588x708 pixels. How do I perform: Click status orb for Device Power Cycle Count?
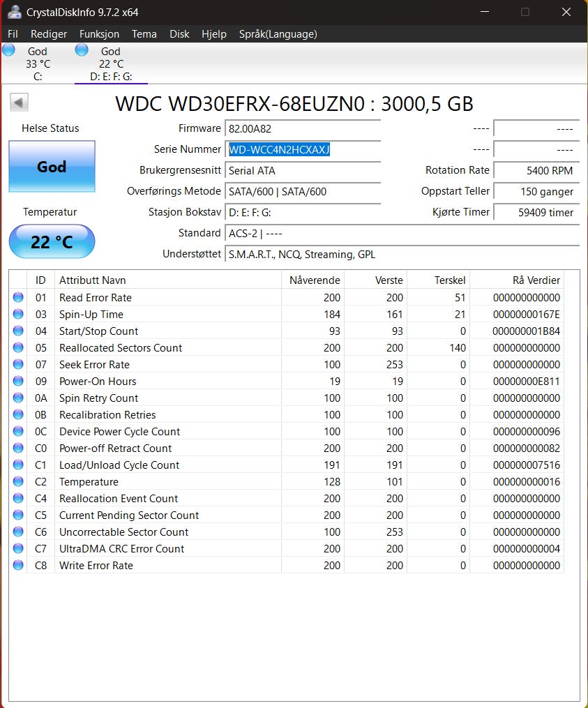[18, 431]
